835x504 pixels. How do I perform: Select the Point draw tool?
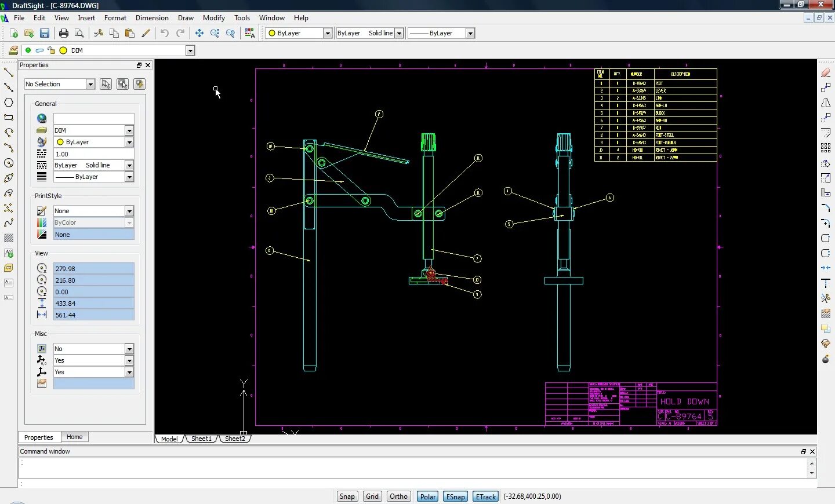(8, 208)
